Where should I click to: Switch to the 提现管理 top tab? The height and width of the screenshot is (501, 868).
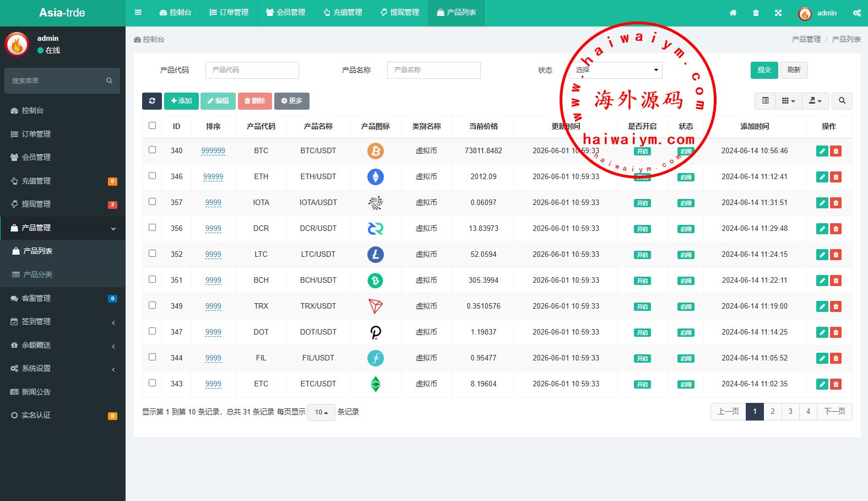[399, 13]
